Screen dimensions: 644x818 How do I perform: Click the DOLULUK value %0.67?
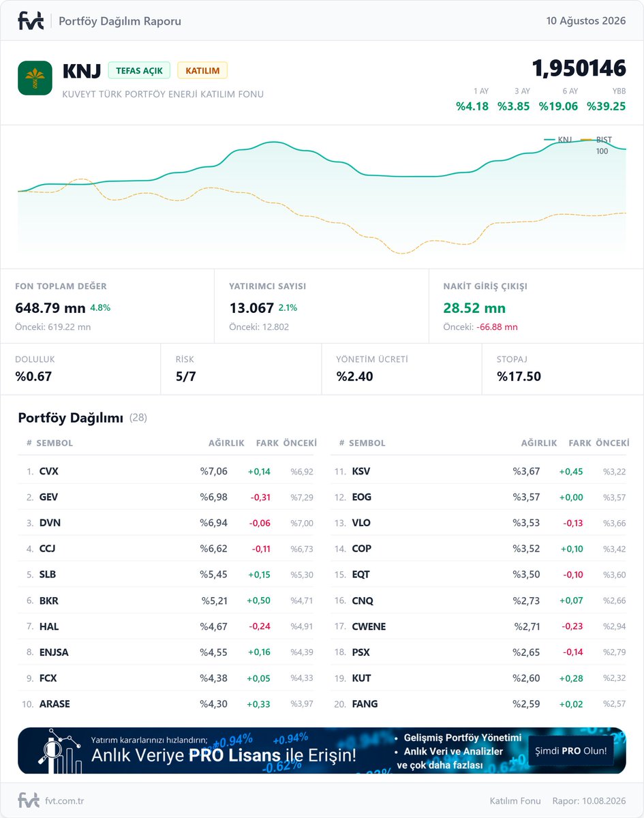tap(33, 376)
